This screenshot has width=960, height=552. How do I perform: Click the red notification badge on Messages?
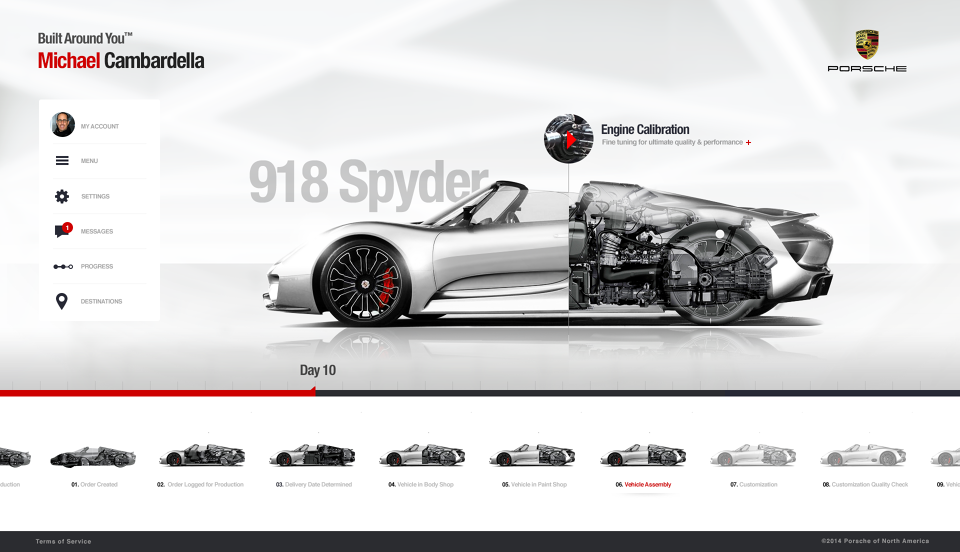[67, 228]
